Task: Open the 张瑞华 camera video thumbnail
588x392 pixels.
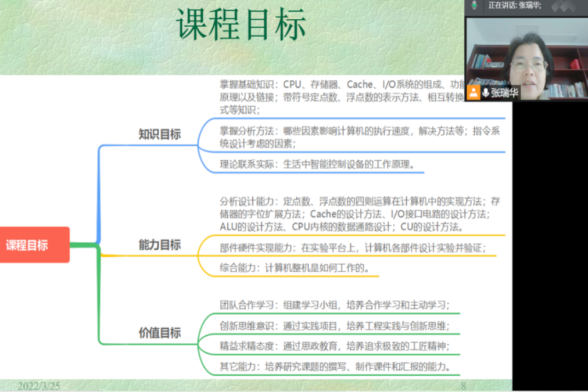Action: pos(526,59)
